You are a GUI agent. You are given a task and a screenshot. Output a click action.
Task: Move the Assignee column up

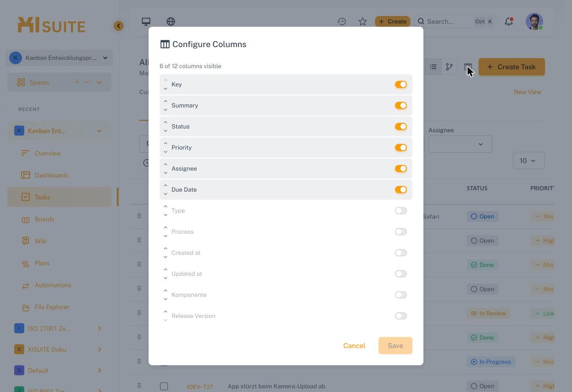(x=166, y=165)
